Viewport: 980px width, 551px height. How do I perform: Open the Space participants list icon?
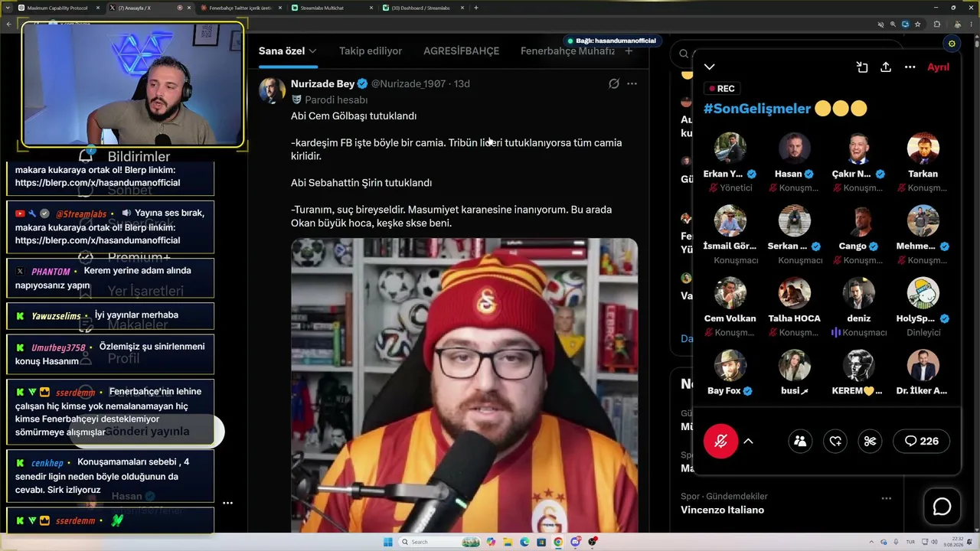tap(800, 441)
